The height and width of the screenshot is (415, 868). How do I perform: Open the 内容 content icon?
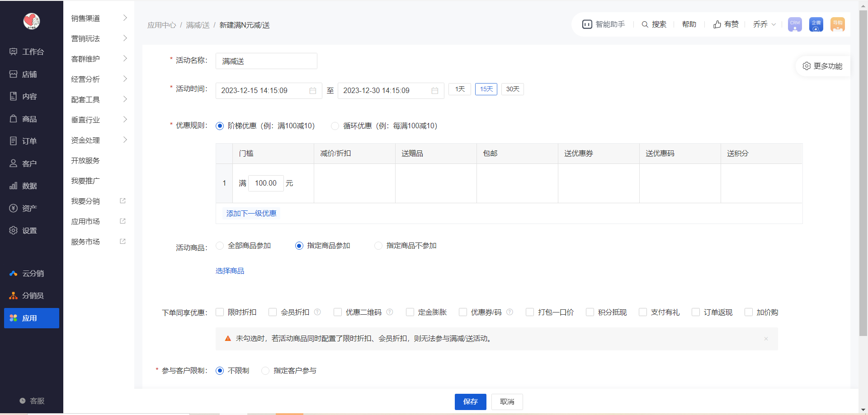pyautogui.click(x=13, y=96)
